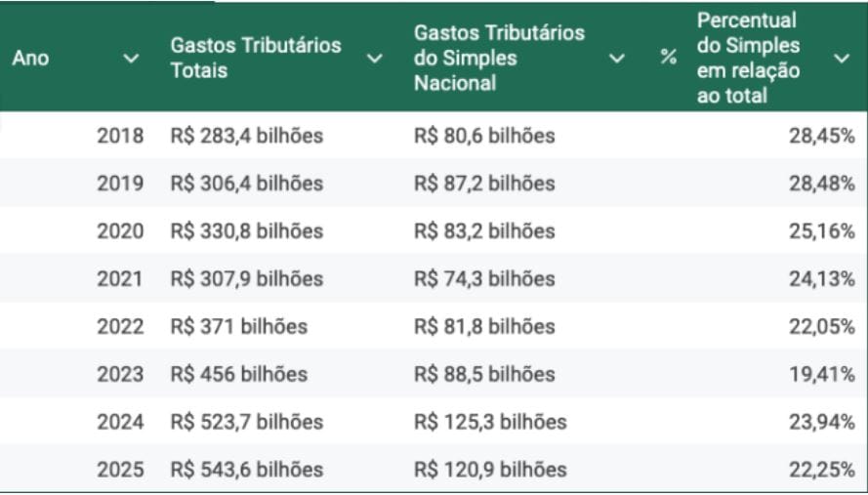Viewport: 868px width, 495px height.
Task: Expand the Gastos Tributários Totais filter chevron
Action: (374, 59)
